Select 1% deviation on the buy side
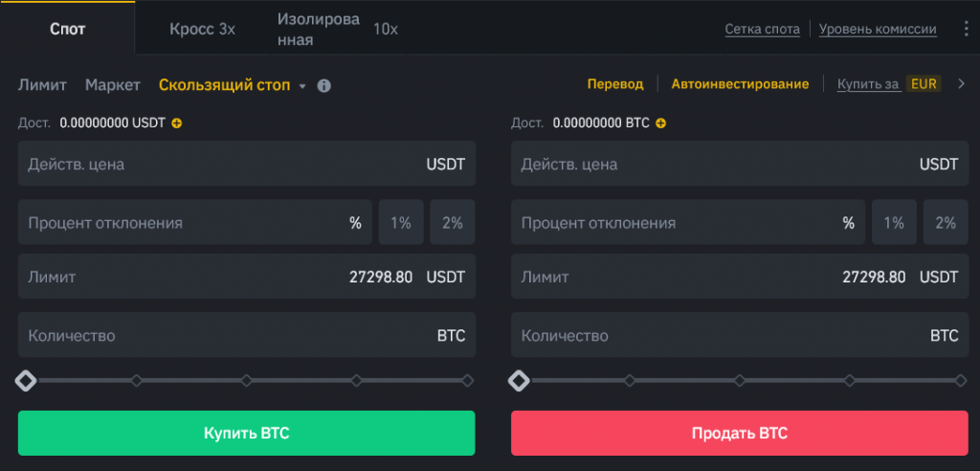The image size is (980, 471). [400, 223]
